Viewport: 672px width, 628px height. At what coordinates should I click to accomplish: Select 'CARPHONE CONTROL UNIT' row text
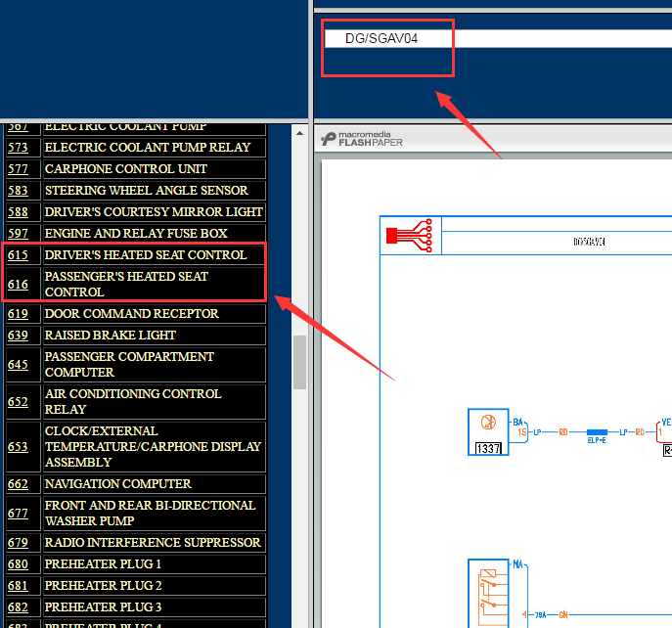[x=125, y=169]
